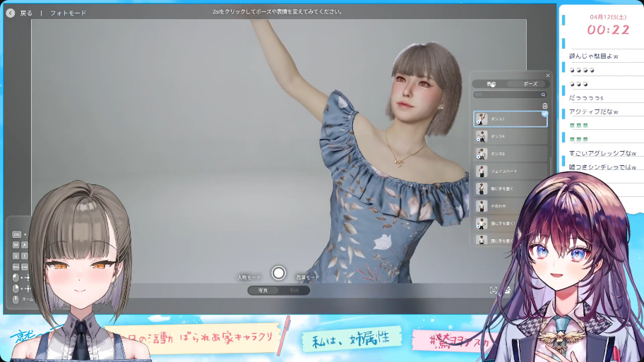Click the pose search input field
Image resolution: width=644 pixels, height=362 pixels.
[505, 95]
